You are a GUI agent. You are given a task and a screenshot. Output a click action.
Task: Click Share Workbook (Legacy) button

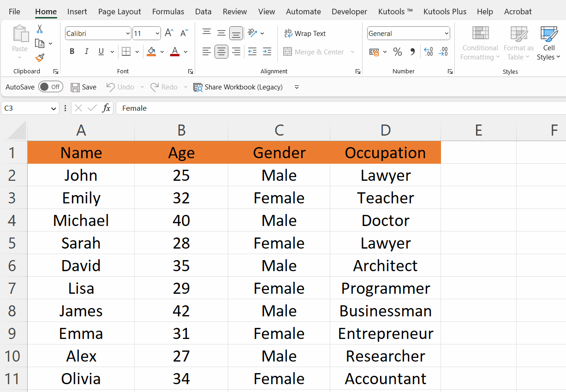coord(238,87)
